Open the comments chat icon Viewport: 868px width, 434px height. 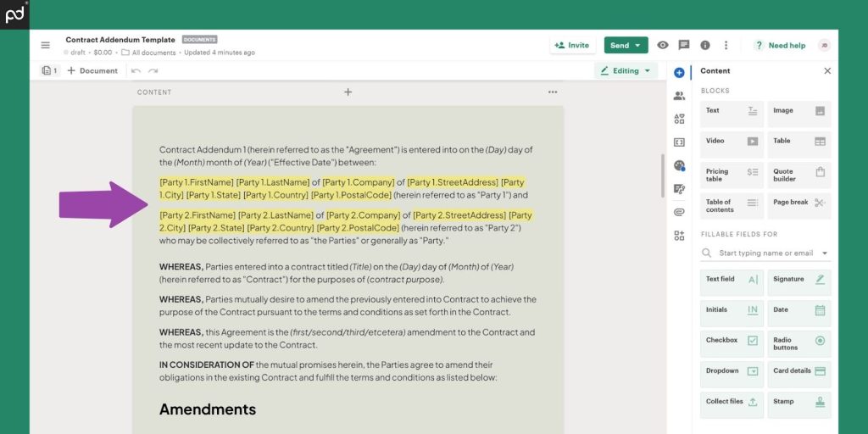click(684, 45)
